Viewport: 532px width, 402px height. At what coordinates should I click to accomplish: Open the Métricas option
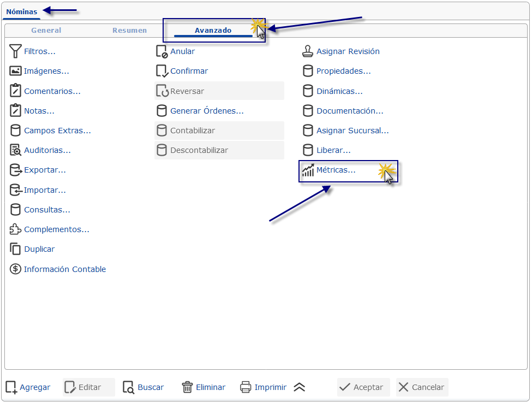pos(336,170)
